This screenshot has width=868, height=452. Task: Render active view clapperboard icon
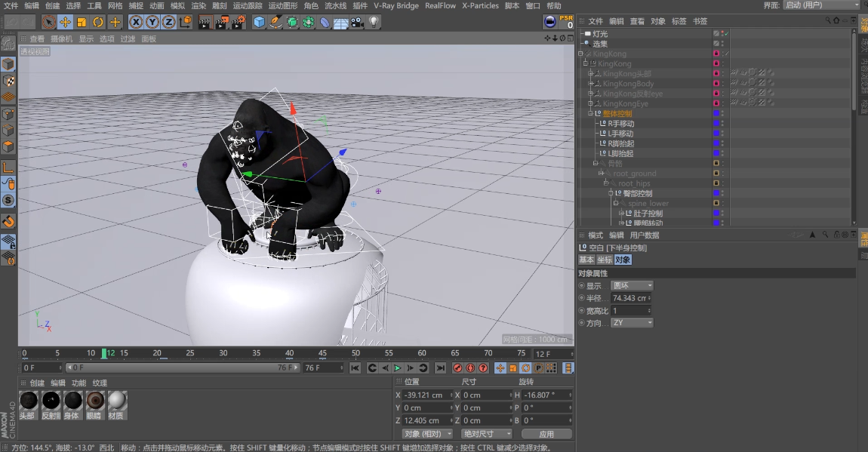pyautogui.click(x=205, y=22)
